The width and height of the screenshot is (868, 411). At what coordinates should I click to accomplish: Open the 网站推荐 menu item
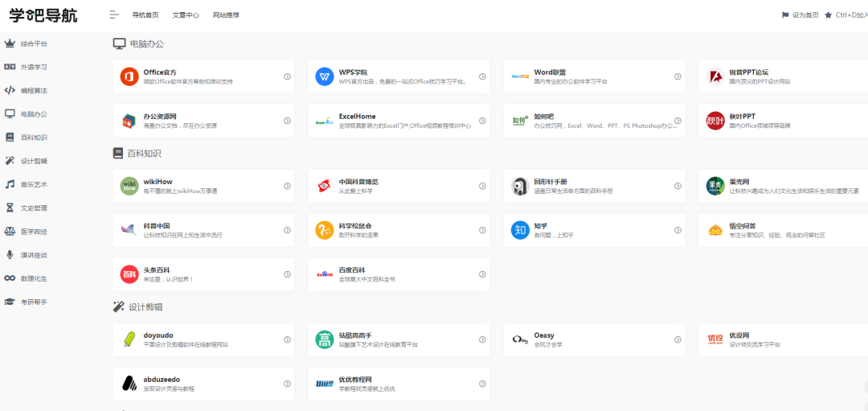click(x=226, y=15)
